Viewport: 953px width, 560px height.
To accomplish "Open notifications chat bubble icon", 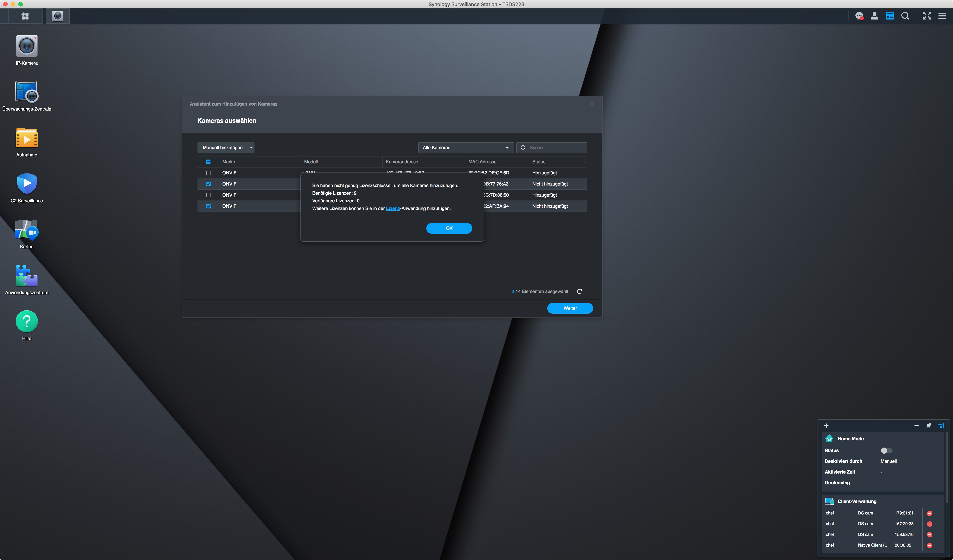I will (859, 16).
